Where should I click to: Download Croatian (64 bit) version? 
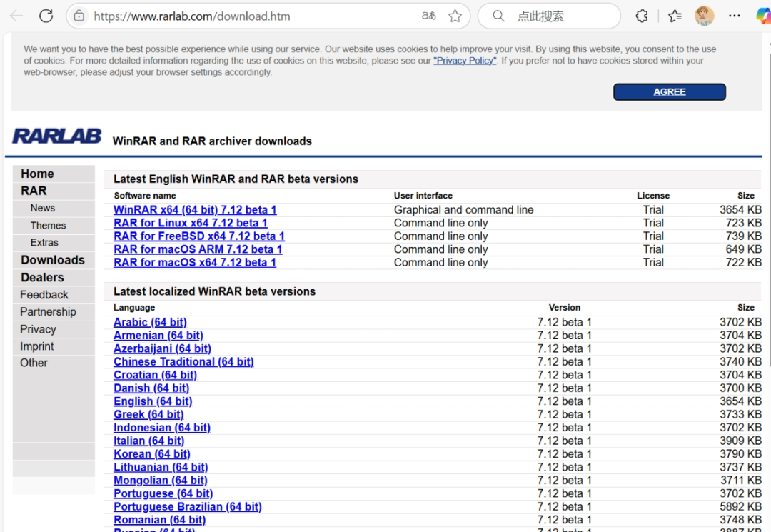coord(155,375)
